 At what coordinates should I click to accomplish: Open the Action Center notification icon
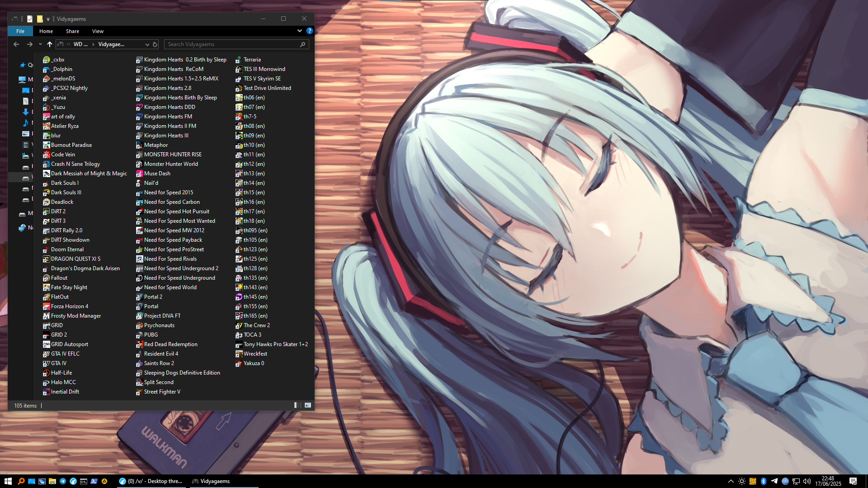853,481
